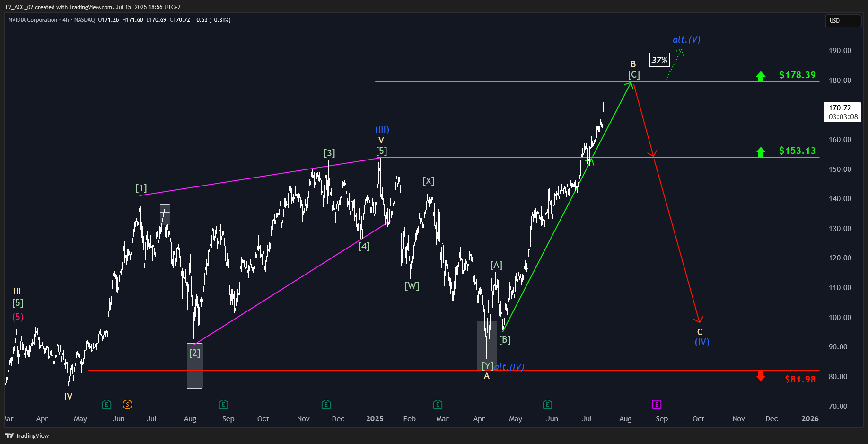Click the purple upcoming earnings marker
868x444 pixels.
(657, 404)
